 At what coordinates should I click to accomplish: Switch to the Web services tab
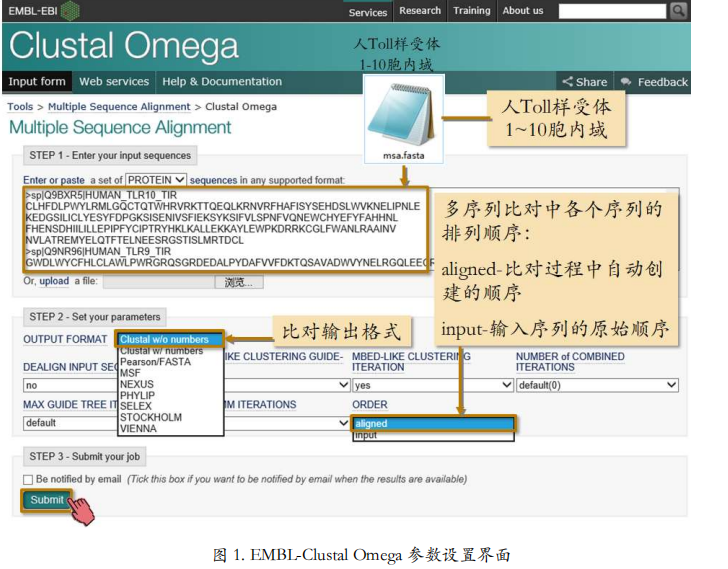(114, 82)
